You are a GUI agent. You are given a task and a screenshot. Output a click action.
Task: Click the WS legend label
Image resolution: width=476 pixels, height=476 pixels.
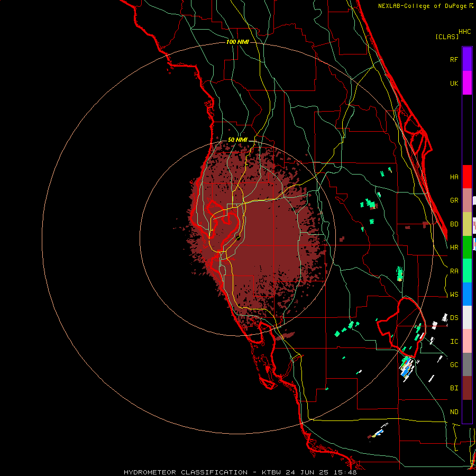tap(454, 294)
